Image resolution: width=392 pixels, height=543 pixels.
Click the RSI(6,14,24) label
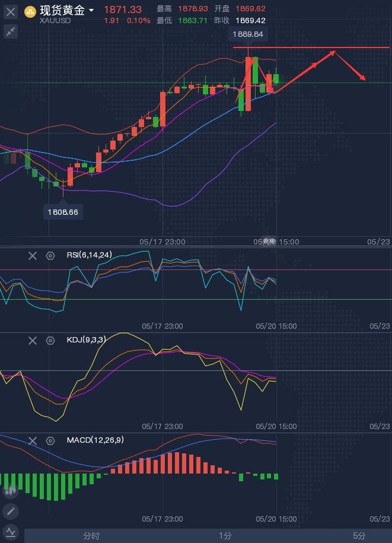point(90,255)
